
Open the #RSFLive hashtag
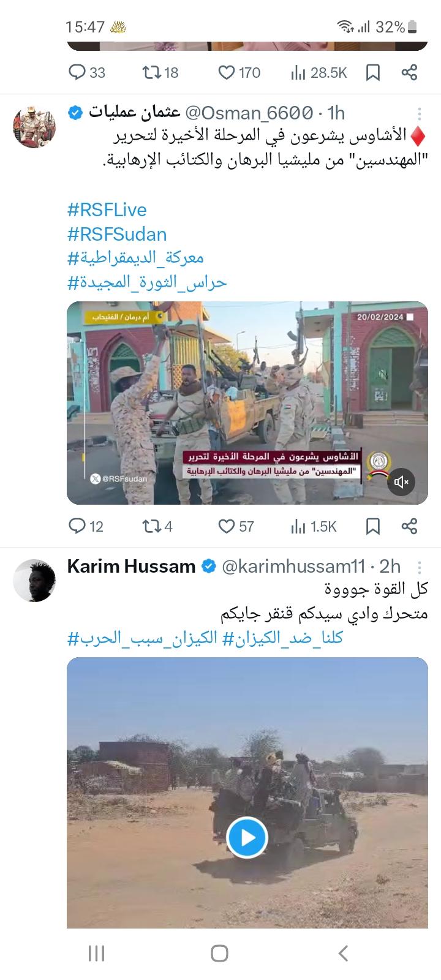[107, 209]
